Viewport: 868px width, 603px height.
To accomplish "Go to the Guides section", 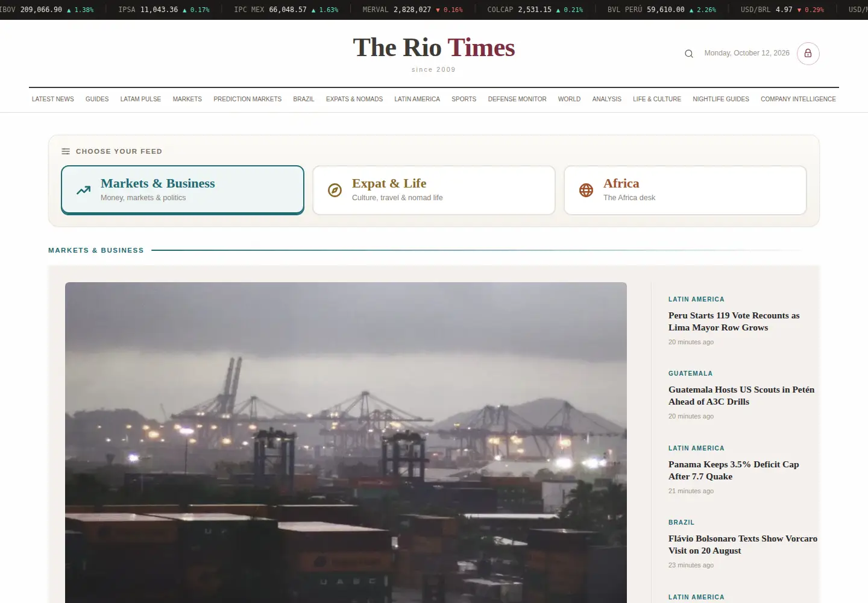I will tap(97, 99).
